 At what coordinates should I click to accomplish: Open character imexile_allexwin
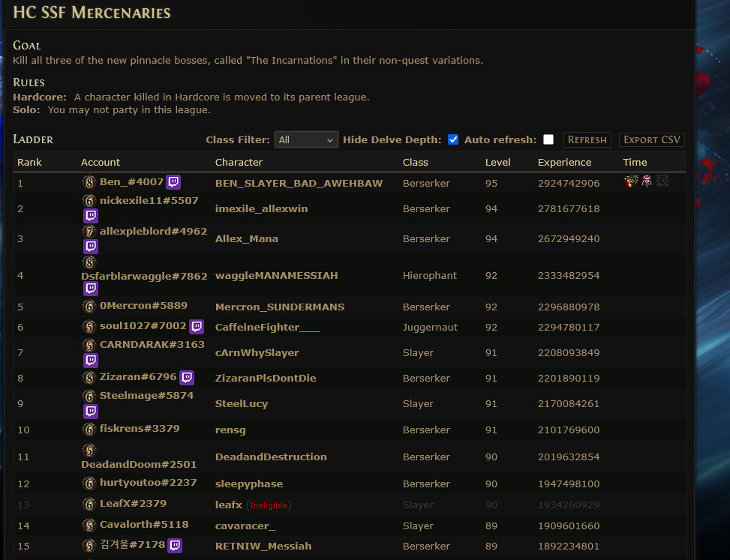pyautogui.click(x=261, y=208)
